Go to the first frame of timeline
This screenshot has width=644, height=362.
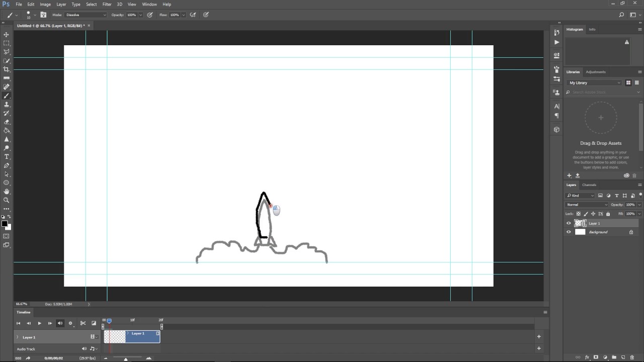18,323
